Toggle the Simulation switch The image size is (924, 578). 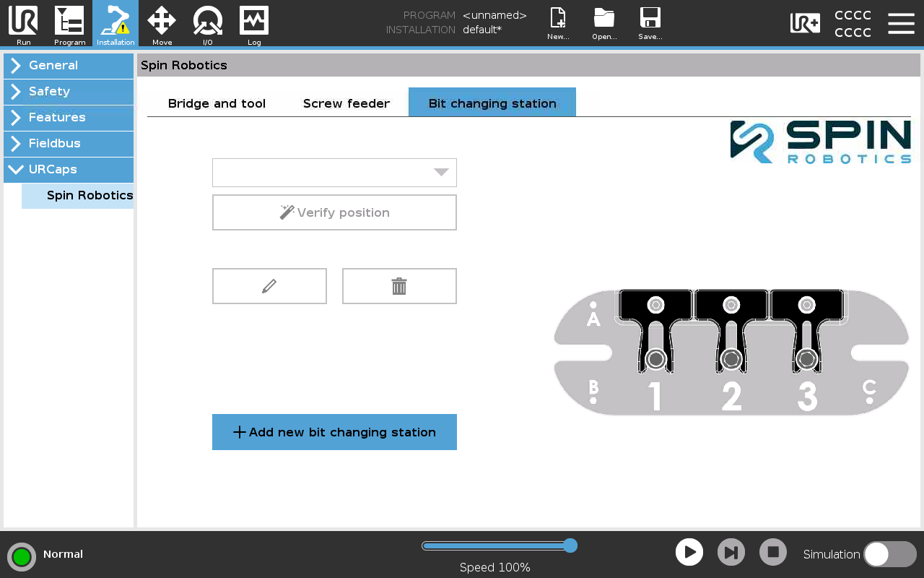(x=890, y=554)
